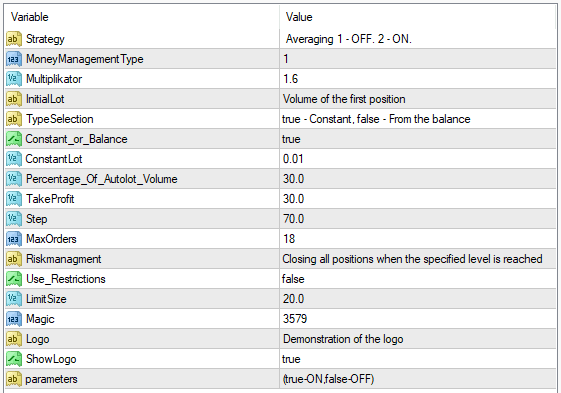Edit the Step value 70.0
Image resolution: width=561 pixels, height=393 pixels.
(x=418, y=219)
